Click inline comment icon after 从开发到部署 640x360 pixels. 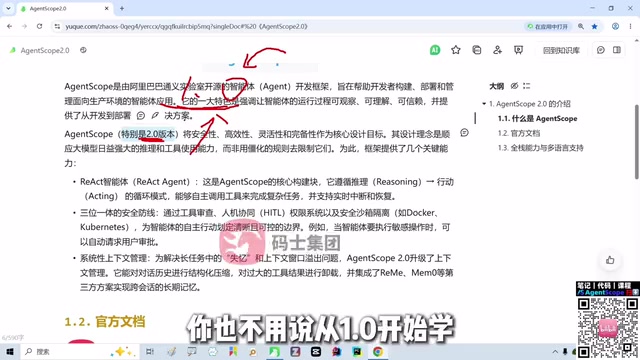click(x=141, y=116)
